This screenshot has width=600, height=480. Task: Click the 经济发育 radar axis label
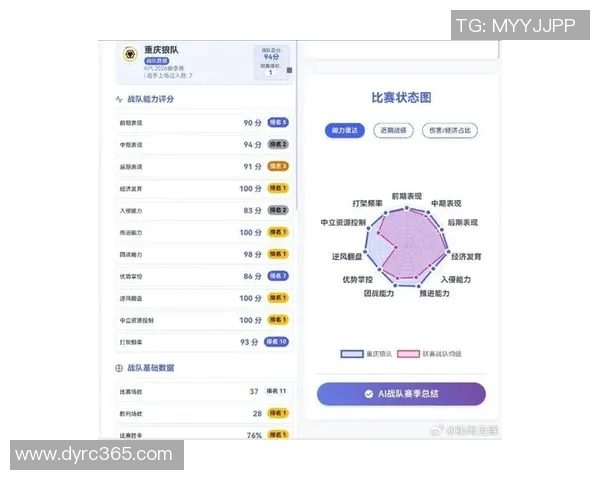click(x=466, y=257)
